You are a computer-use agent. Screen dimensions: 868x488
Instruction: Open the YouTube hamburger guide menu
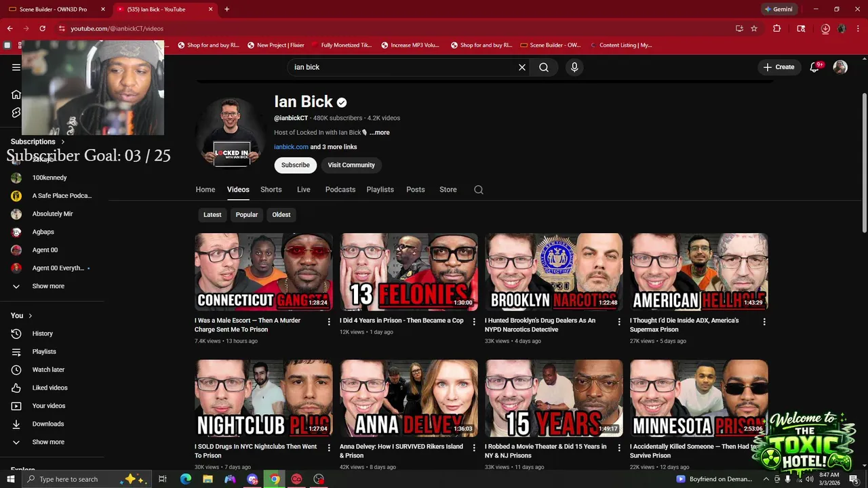16,67
